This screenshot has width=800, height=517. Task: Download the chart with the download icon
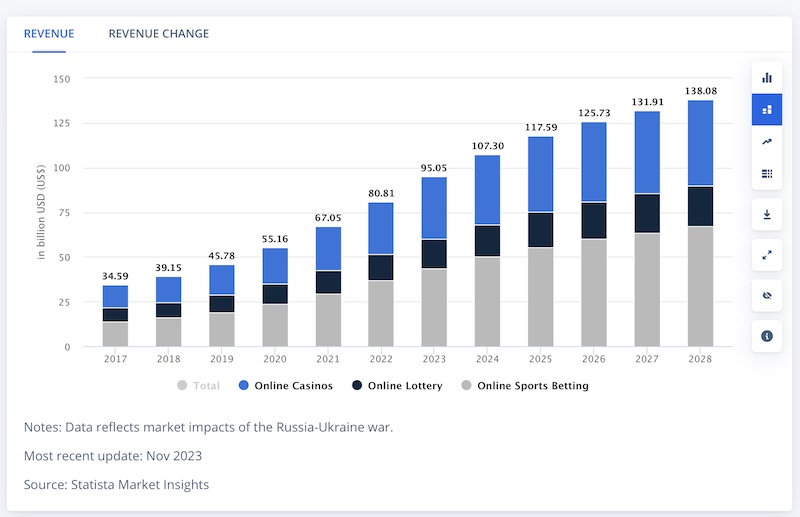pyautogui.click(x=767, y=214)
